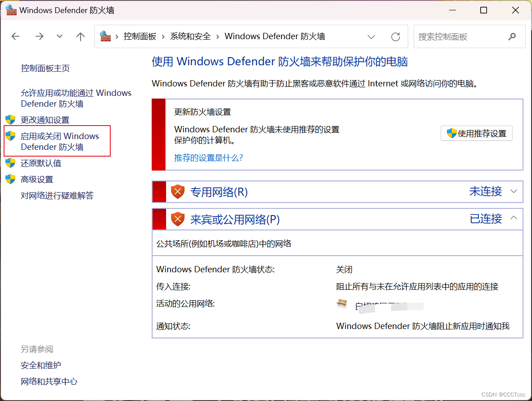532x401 pixels.
Task: Click 通知状态: label
Action: tap(173, 326)
